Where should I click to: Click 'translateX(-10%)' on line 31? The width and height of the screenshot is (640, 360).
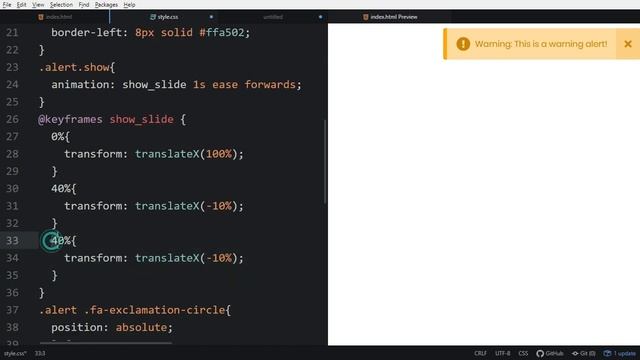186,206
